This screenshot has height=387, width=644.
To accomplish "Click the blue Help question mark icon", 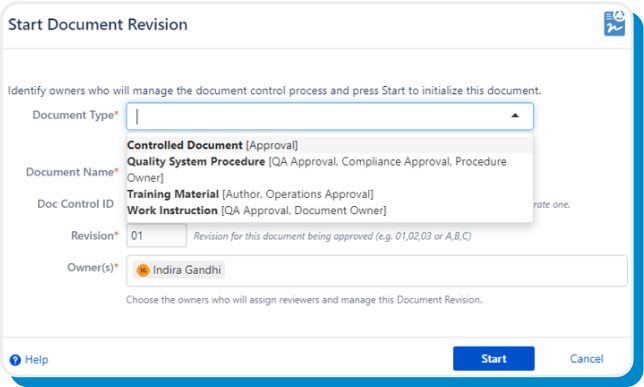I will (15, 360).
